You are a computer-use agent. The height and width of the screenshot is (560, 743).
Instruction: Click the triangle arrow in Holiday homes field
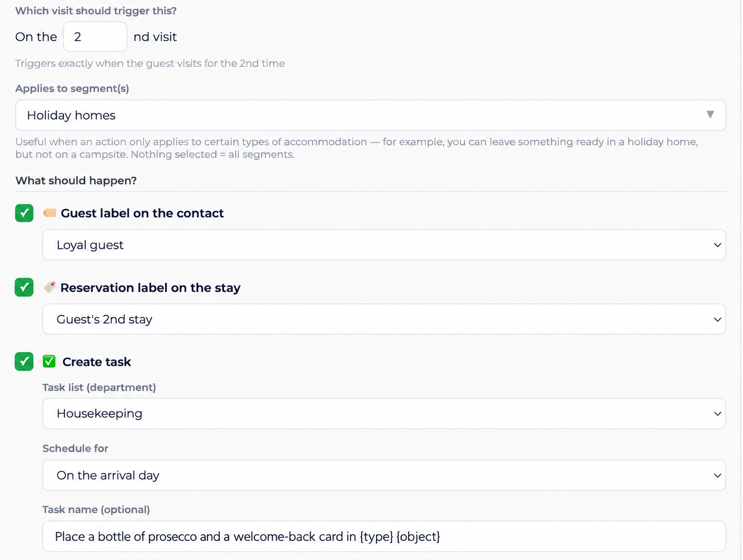pyautogui.click(x=710, y=115)
